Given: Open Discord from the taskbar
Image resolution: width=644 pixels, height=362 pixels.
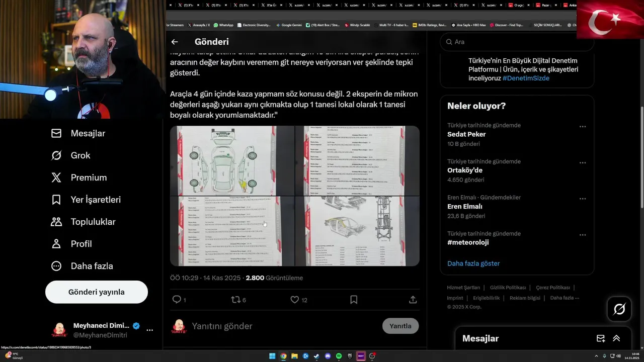Looking at the screenshot, I should point(328,356).
